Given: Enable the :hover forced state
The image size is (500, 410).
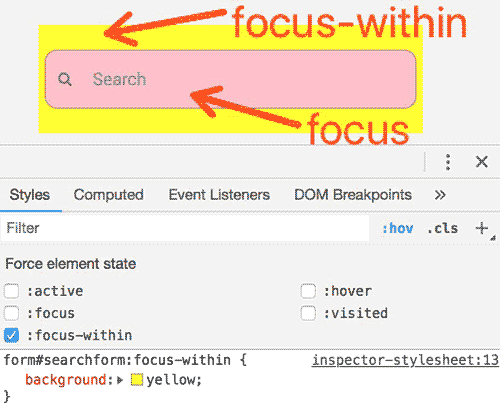Looking at the screenshot, I should pyautogui.click(x=308, y=291).
